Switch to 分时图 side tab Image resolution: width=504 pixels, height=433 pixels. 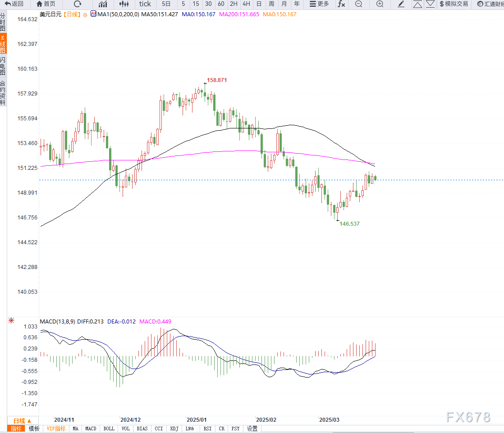pos(3,22)
